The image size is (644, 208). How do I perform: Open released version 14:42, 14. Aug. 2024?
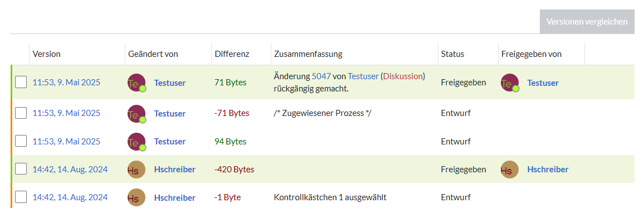(70, 169)
